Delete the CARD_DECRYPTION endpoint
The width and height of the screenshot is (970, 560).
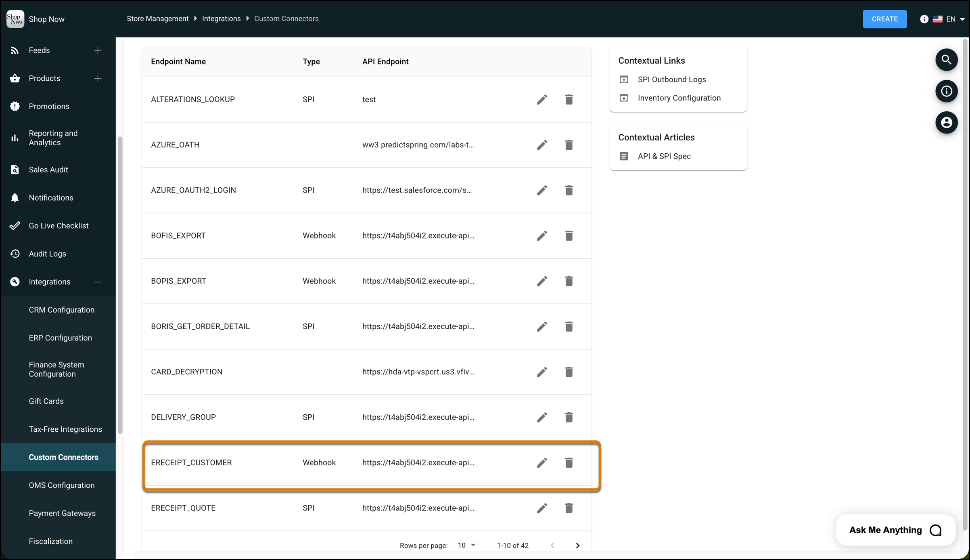(x=569, y=372)
